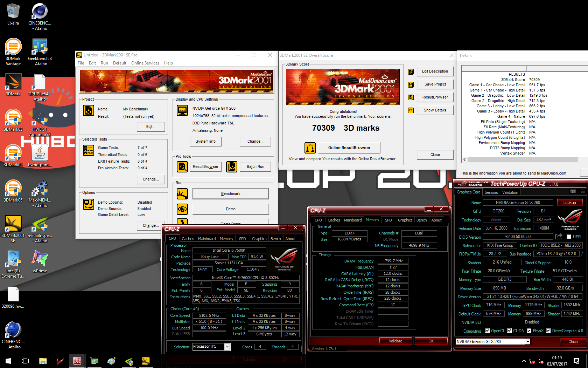Click the System Info button

click(x=206, y=142)
